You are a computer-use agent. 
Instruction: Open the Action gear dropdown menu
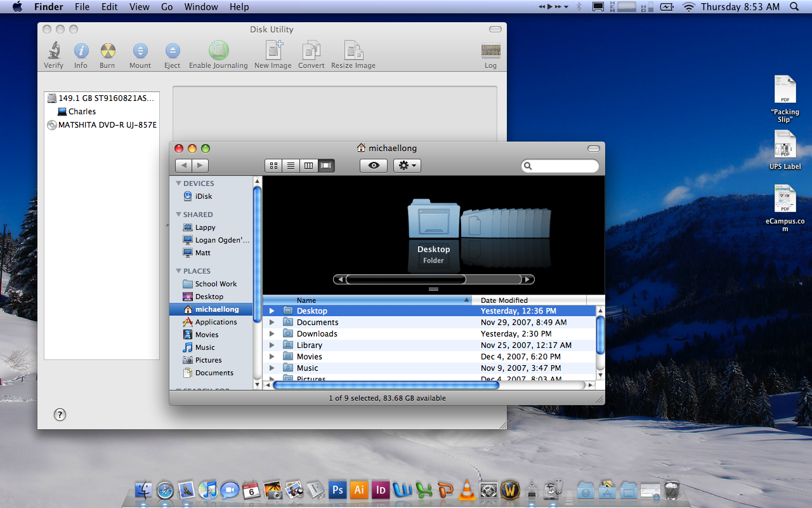[407, 166]
